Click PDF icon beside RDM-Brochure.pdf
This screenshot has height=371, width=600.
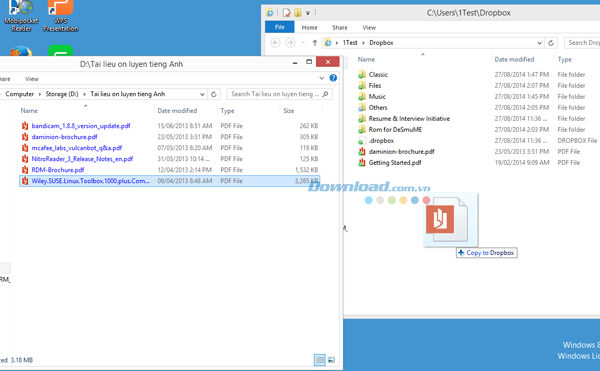(x=25, y=170)
